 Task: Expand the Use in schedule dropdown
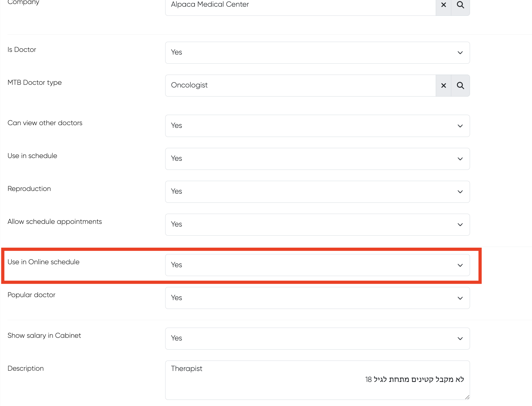[317, 159]
